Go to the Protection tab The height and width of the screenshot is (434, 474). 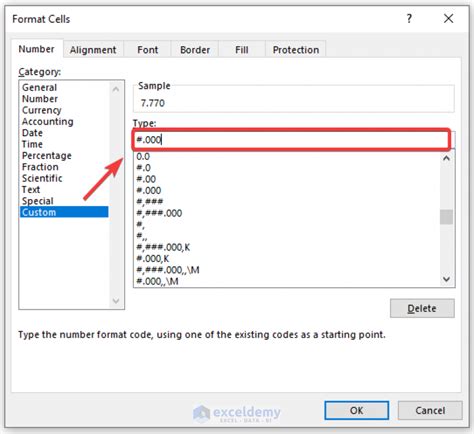point(296,50)
